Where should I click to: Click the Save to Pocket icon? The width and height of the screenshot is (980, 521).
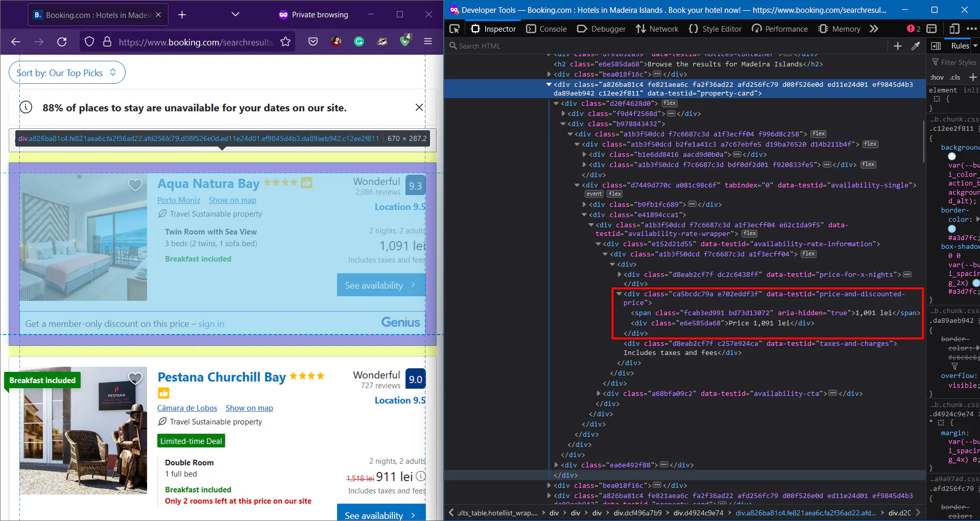[x=313, y=42]
